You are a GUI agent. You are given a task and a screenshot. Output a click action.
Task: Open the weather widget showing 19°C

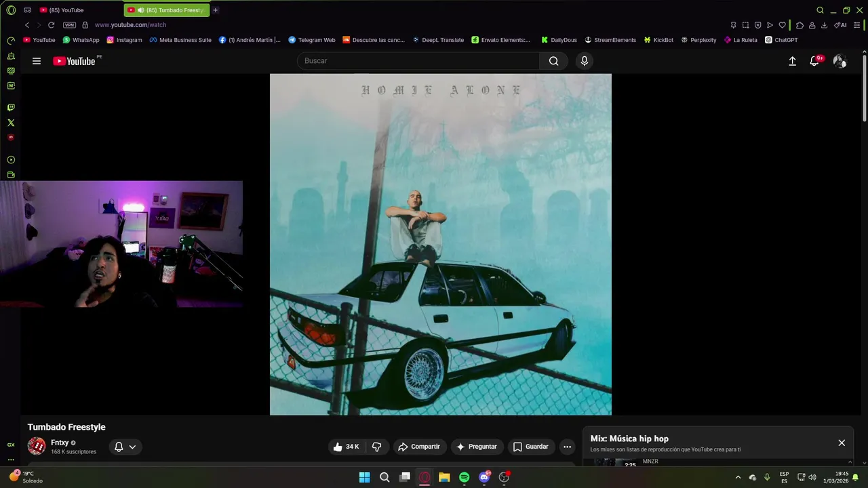coord(26,477)
